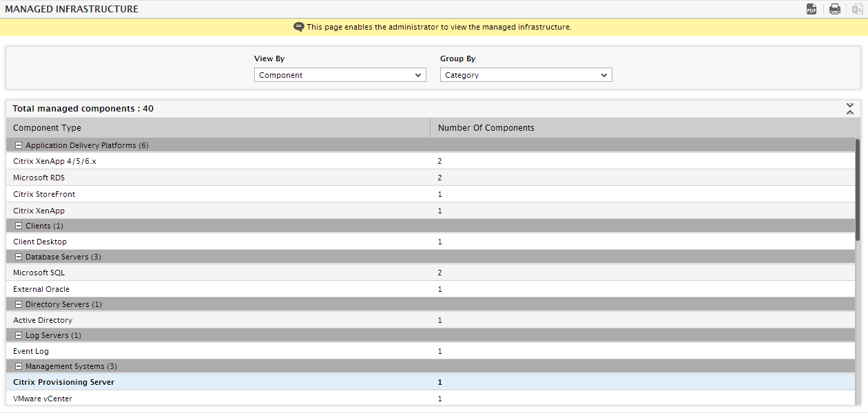Click the Component Type column header
868x413 pixels.
tap(218, 128)
